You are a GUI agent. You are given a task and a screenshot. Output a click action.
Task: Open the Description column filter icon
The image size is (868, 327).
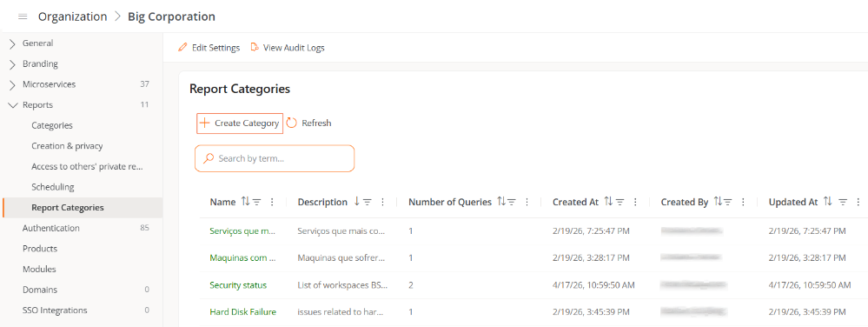[367, 203]
